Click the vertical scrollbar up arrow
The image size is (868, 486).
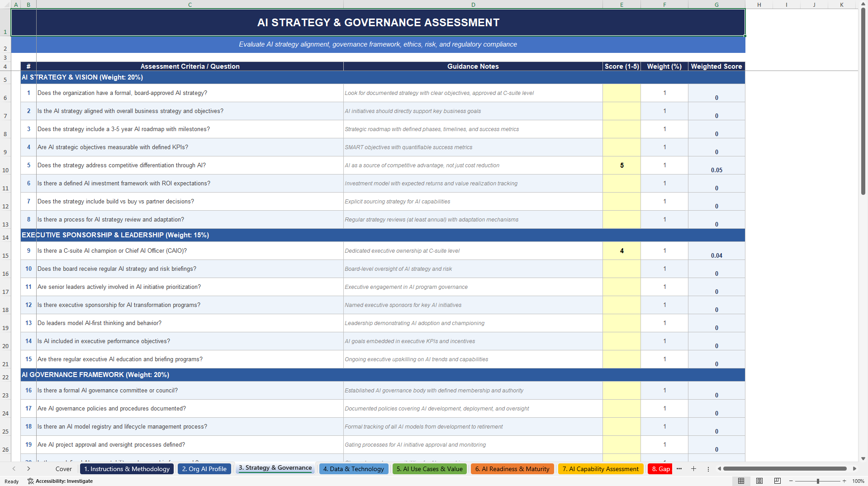(863, 4)
